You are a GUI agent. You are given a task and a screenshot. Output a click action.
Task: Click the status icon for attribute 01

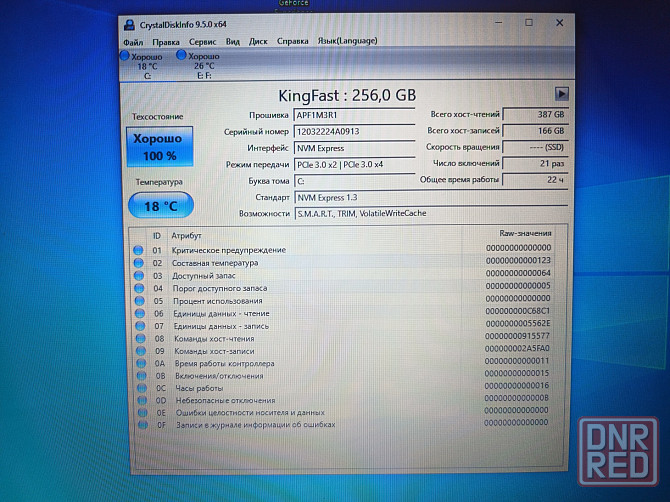138,250
